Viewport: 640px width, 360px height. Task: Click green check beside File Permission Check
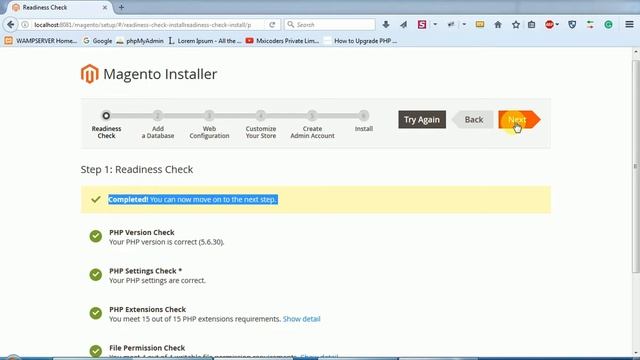(x=96, y=351)
